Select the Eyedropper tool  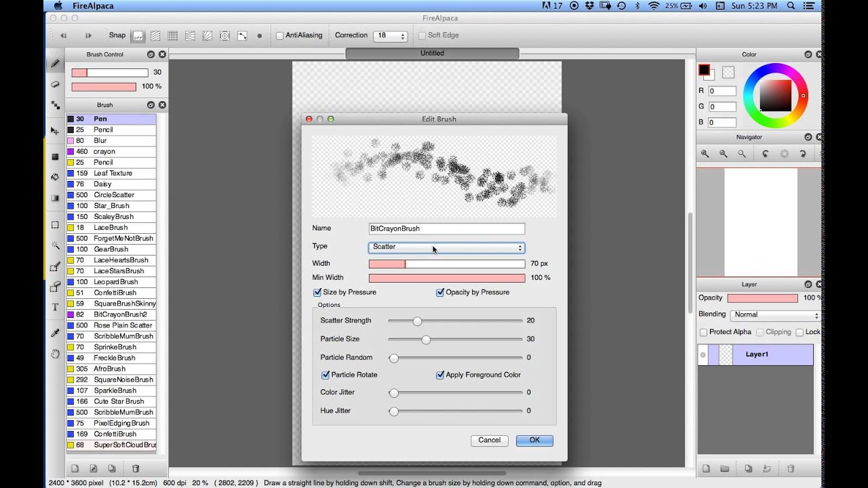click(x=55, y=333)
